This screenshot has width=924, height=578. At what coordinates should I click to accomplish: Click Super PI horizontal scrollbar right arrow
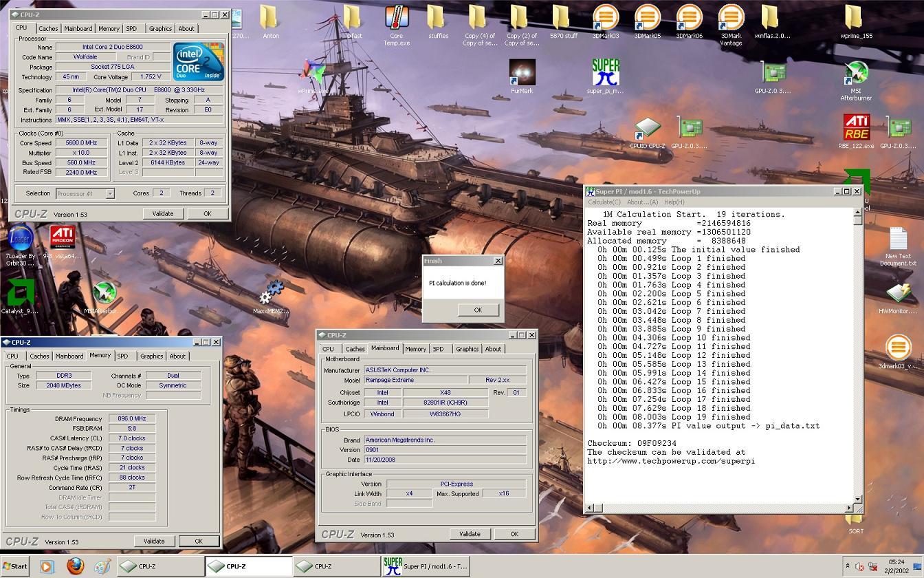click(x=848, y=508)
